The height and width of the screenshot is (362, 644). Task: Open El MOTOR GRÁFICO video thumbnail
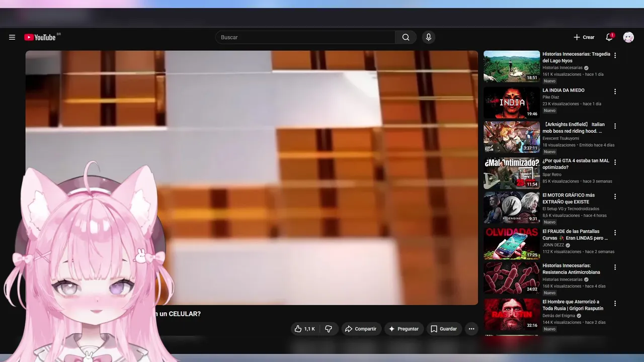512,207
